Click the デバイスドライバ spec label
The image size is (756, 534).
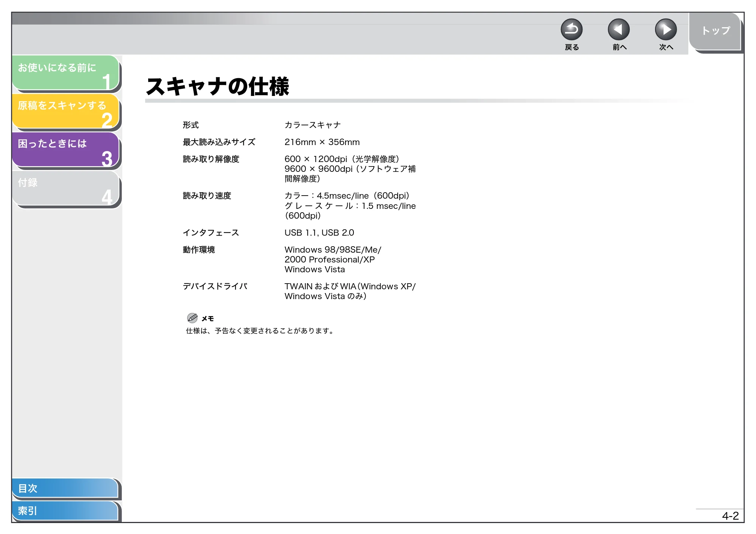tap(215, 286)
